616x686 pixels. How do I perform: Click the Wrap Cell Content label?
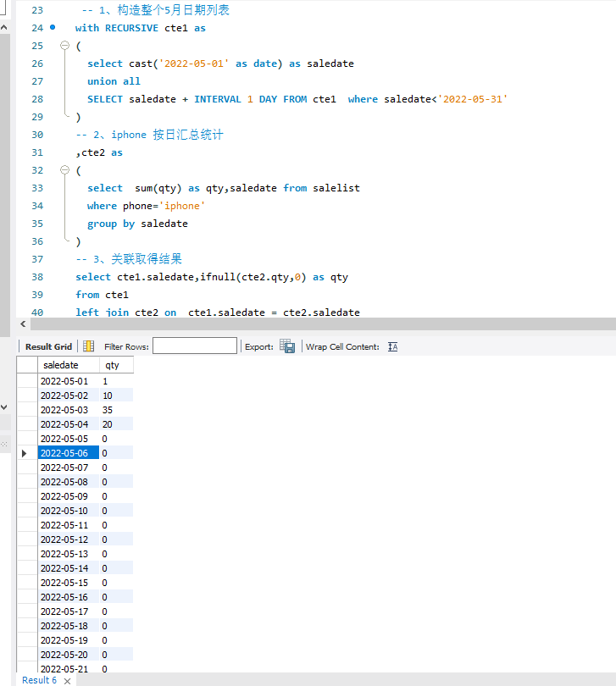pyautogui.click(x=342, y=347)
